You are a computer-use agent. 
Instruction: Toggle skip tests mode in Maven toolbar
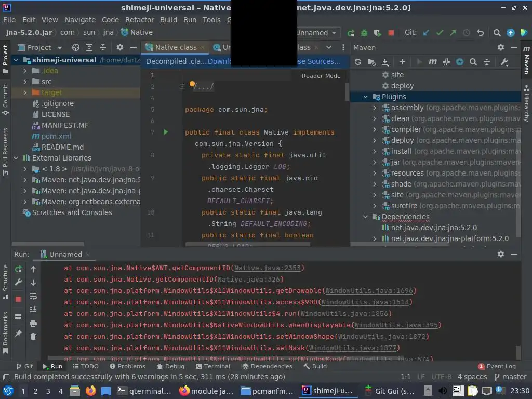tap(460, 62)
